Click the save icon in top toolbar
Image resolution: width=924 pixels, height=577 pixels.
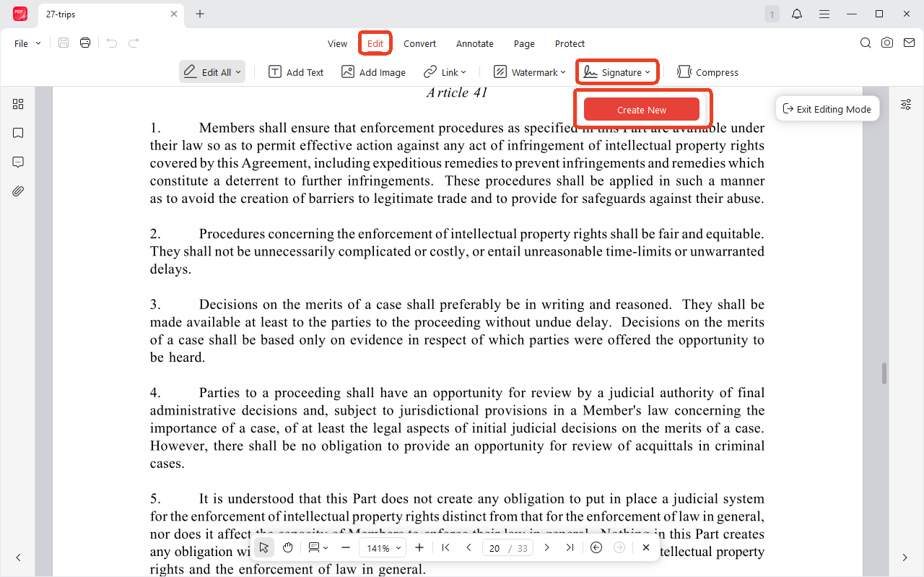click(64, 43)
